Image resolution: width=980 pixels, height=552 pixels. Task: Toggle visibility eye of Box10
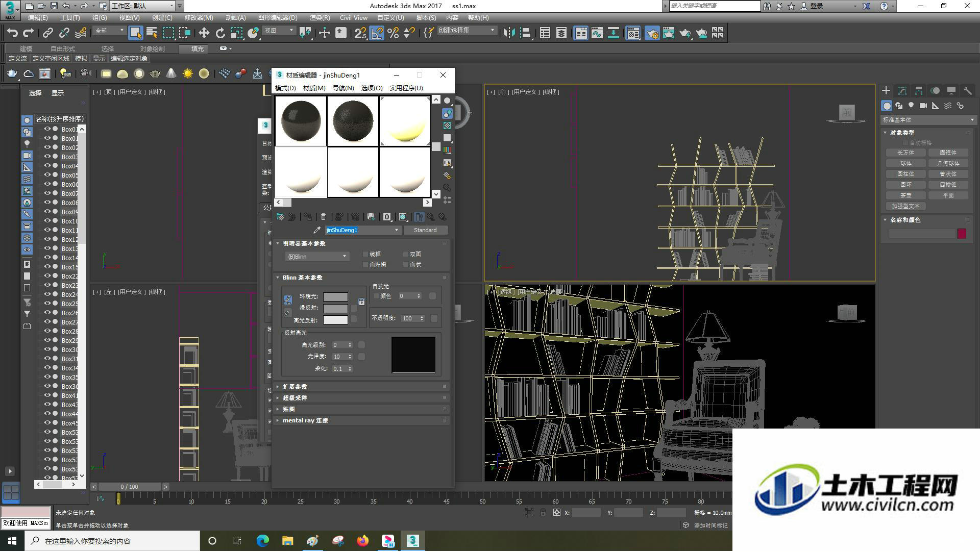click(47, 221)
